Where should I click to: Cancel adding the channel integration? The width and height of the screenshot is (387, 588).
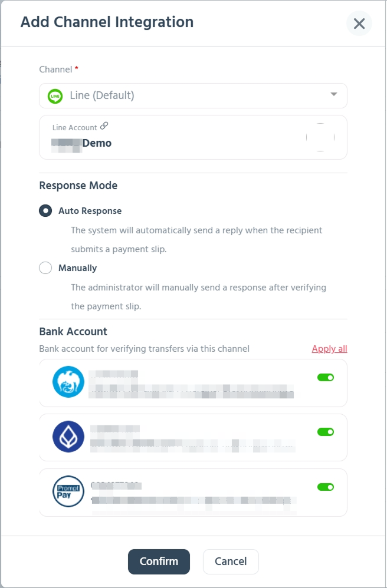(231, 561)
